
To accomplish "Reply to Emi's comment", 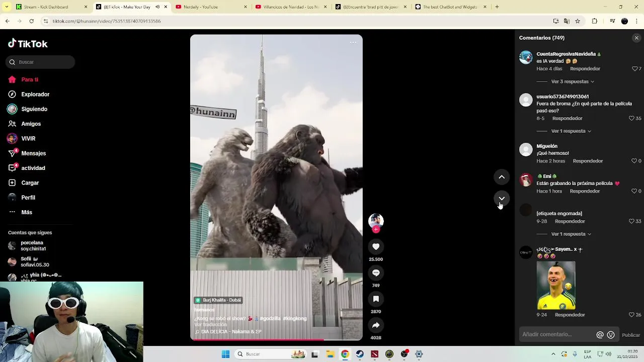I will (x=585, y=191).
